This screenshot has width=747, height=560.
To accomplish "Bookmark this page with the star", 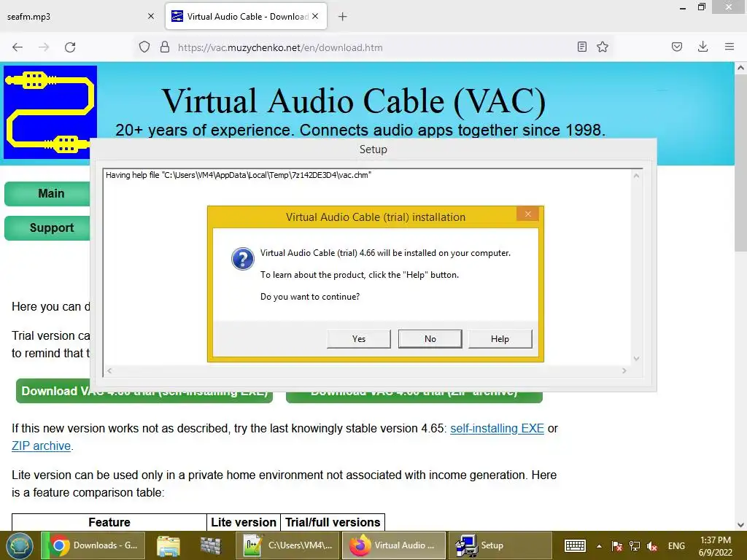I will pyautogui.click(x=602, y=47).
